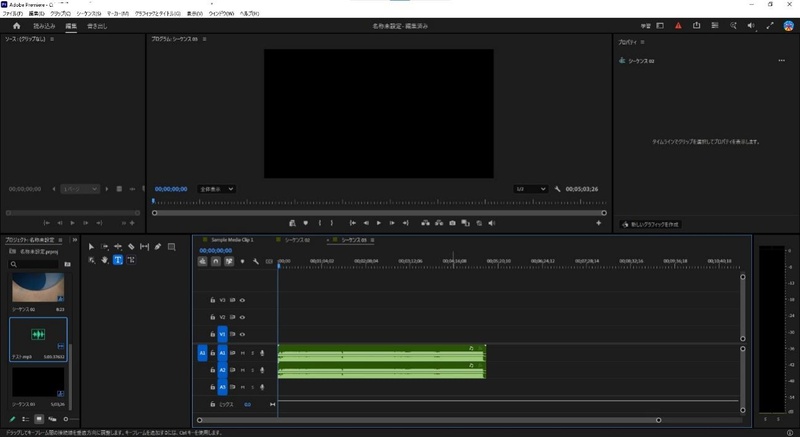Click new bin folder icon in project panel
Viewport: 800px width, 437px height.
pos(67,264)
